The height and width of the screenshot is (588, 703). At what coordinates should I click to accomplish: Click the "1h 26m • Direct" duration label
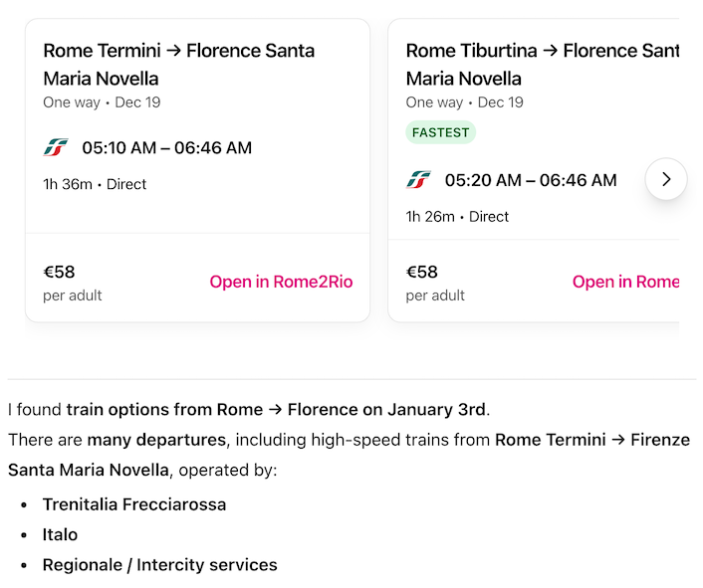[x=457, y=216]
